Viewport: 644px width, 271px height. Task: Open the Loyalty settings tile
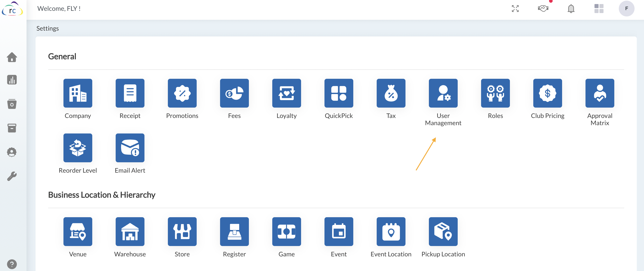[286, 93]
